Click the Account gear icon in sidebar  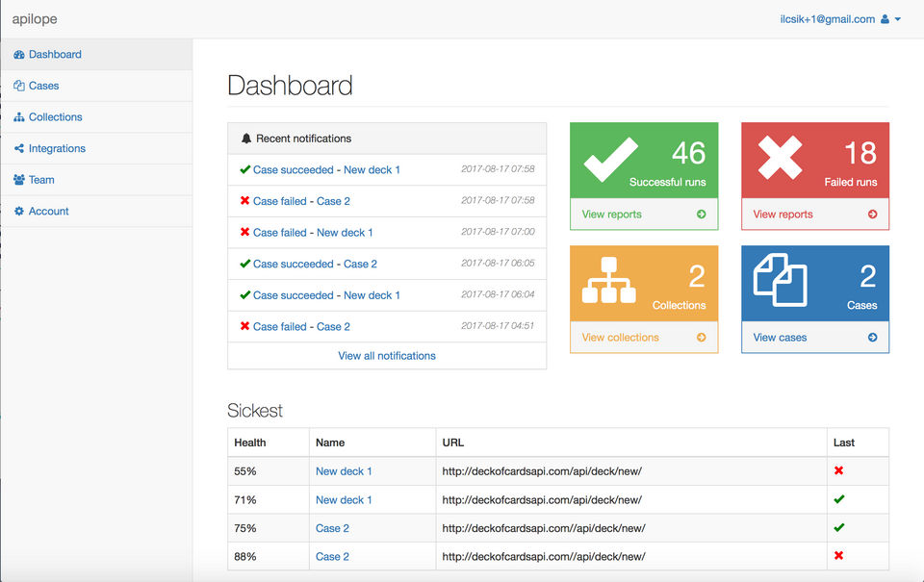pyautogui.click(x=19, y=211)
